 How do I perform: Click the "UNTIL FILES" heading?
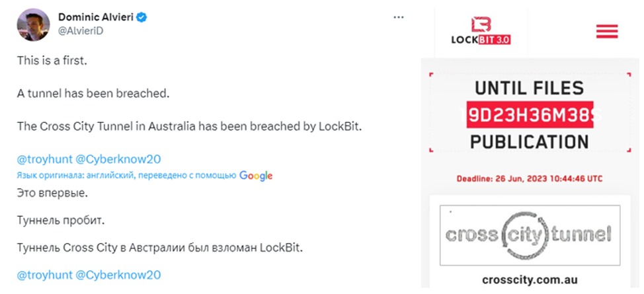point(529,88)
